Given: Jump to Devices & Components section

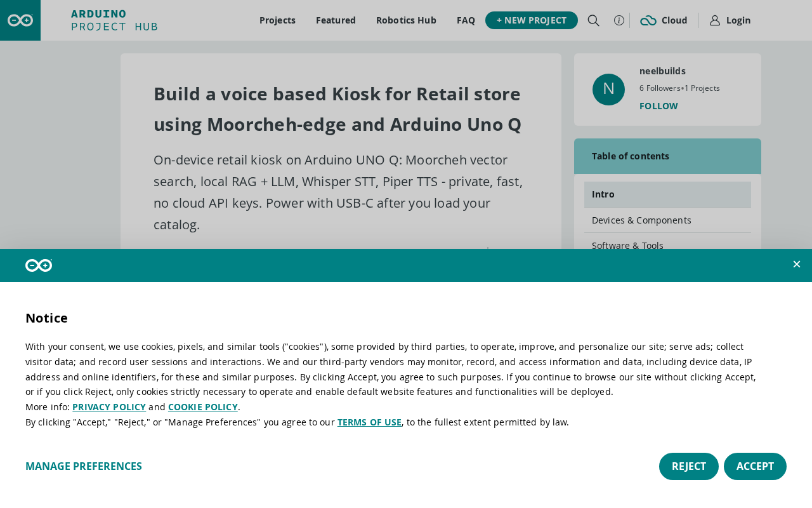Looking at the screenshot, I should [667, 220].
